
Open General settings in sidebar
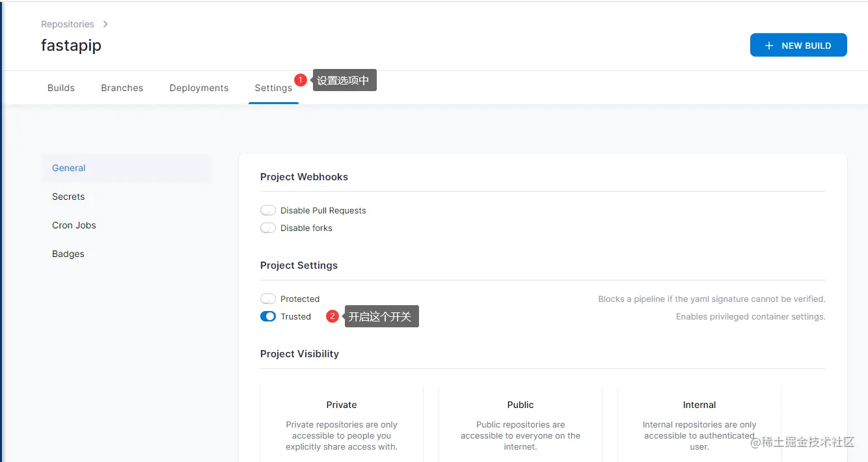click(127, 168)
